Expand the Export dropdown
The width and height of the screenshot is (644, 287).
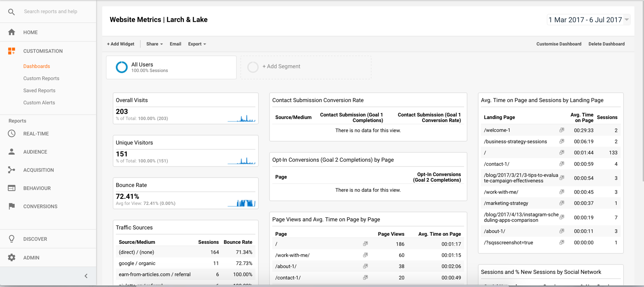click(x=197, y=44)
